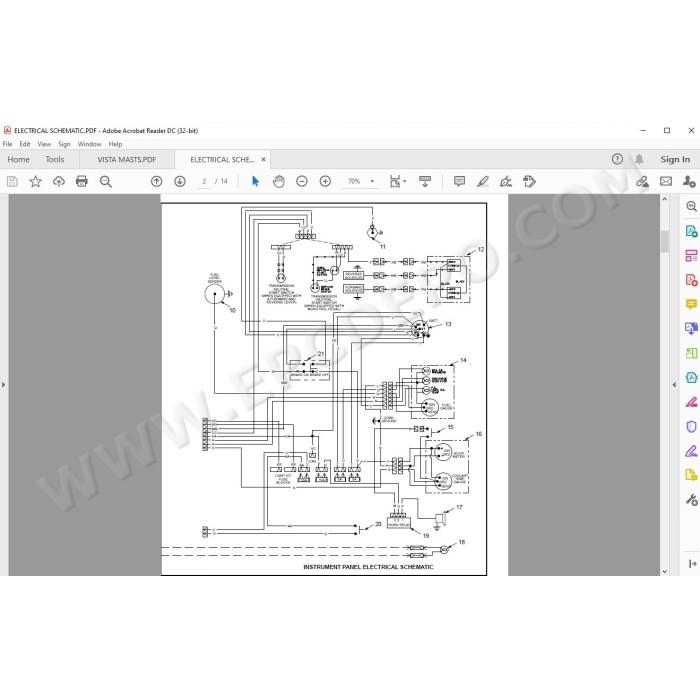Switch to the Home tab
Viewport: 700px width, 700px height.
pos(18,159)
